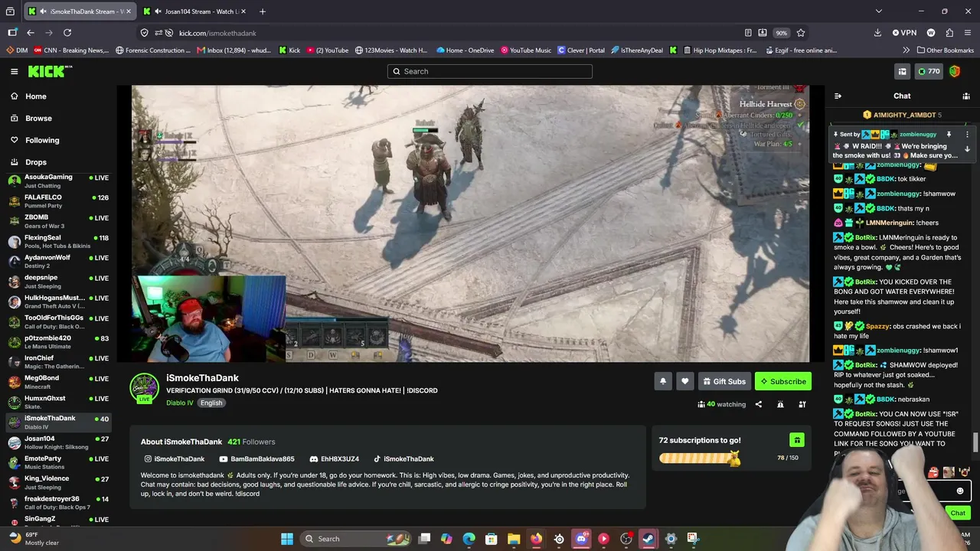
Task: Open pinned message options menu
Action: [x=967, y=135]
